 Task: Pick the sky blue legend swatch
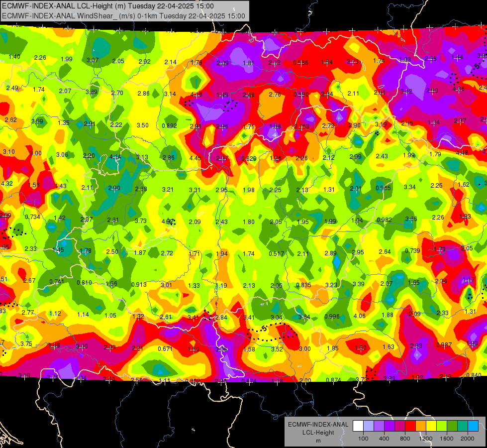(473, 426)
